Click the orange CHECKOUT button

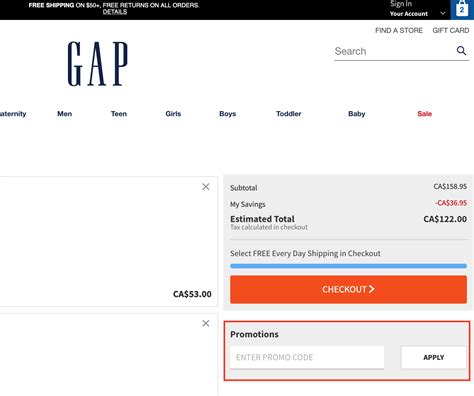tap(348, 289)
